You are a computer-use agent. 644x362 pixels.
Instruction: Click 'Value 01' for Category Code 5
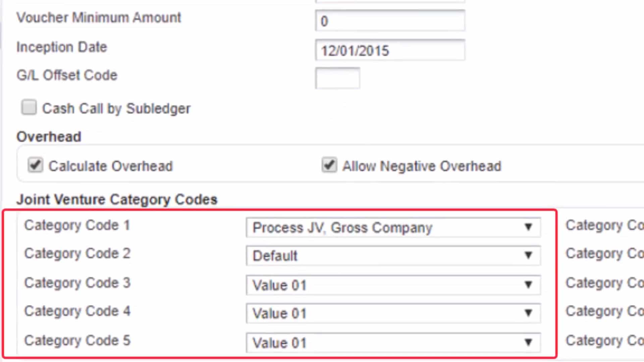(x=279, y=343)
